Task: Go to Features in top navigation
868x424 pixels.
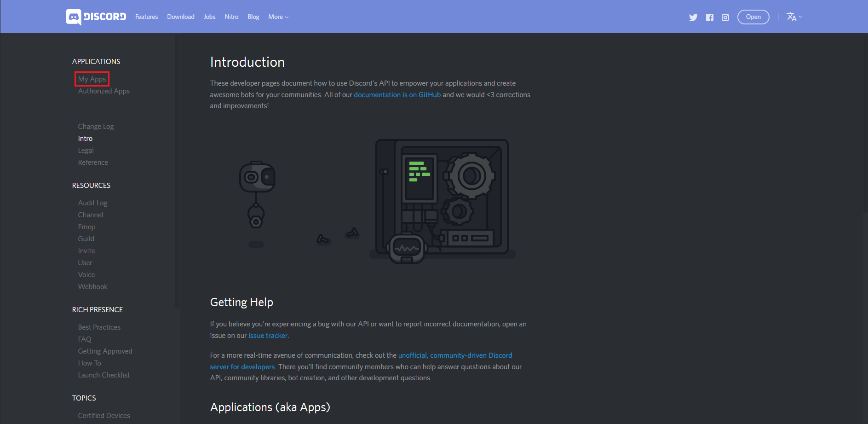Action: pyautogui.click(x=146, y=17)
